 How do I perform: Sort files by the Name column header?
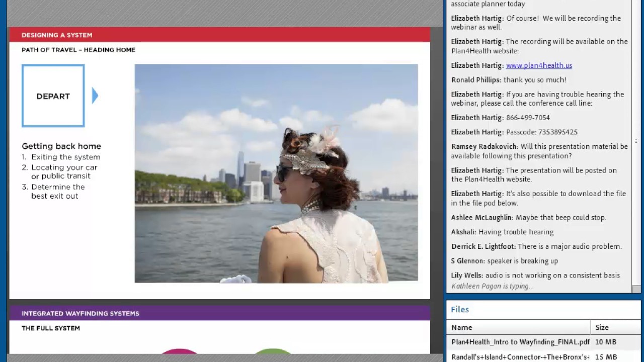518,327
